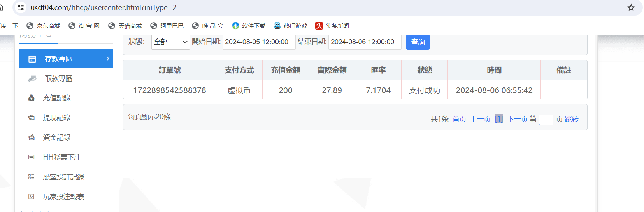Click the 玩家投注報表 chart icon
Viewport: 644px width, 212px height.
(32, 197)
